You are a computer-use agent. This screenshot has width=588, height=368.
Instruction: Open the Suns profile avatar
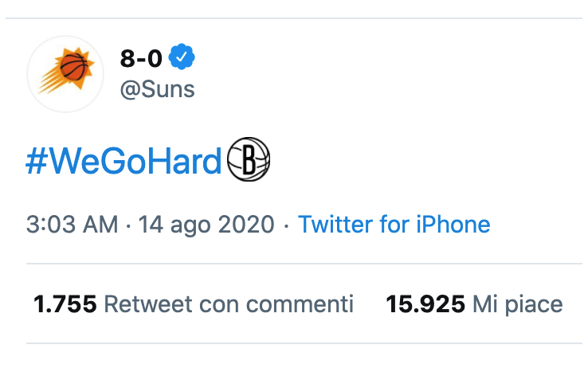[x=65, y=74]
